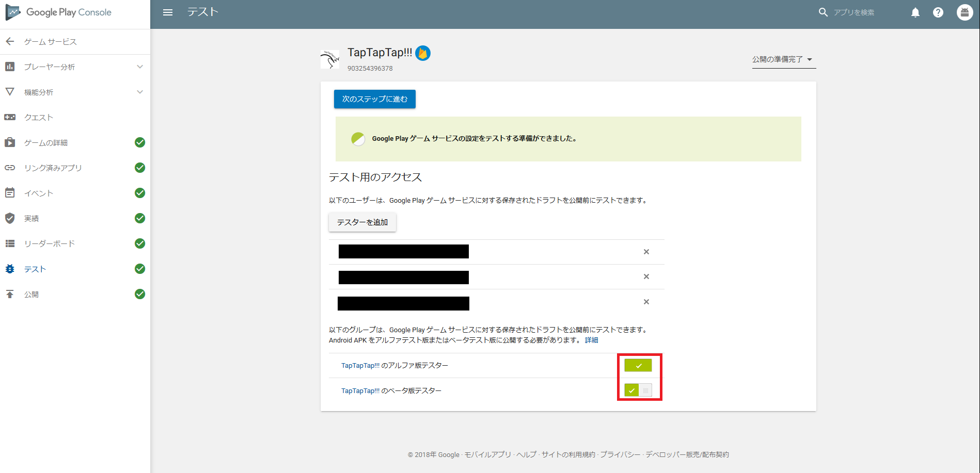The height and width of the screenshot is (473, 980).
Task: Open the account avatar menu
Action: [x=965, y=12]
